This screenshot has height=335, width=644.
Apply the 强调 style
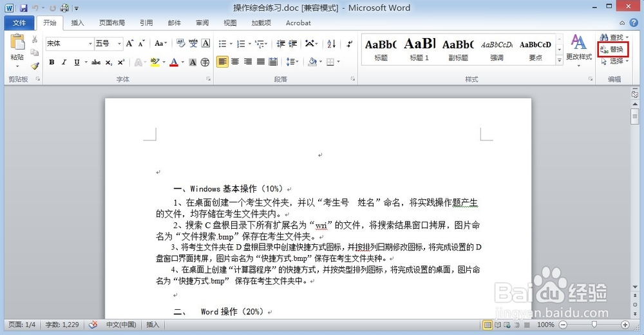click(x=497, y=50)
